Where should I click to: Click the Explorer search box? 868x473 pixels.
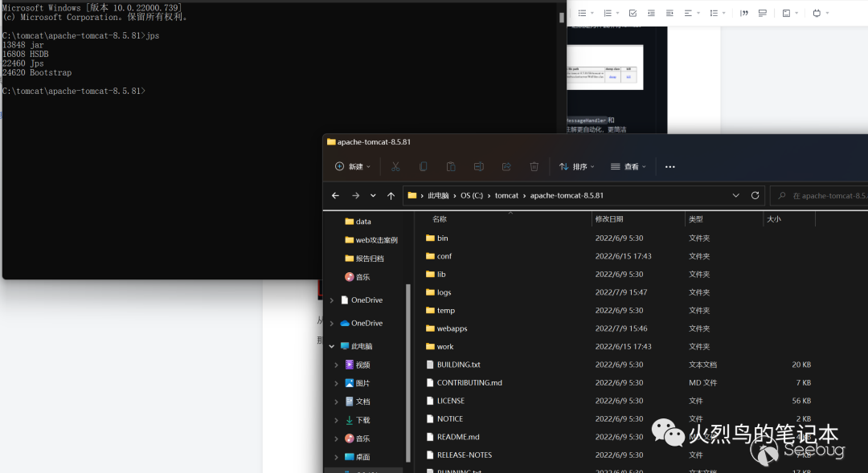(x=819, y=195)
